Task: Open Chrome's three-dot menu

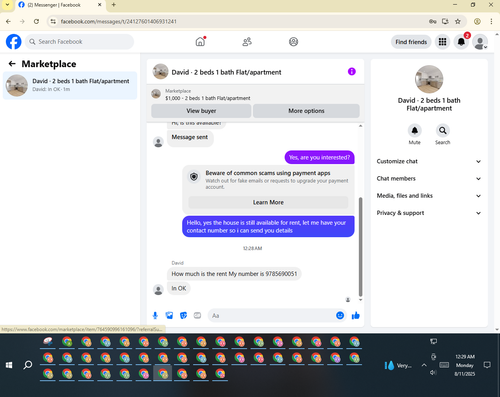Action: click(491, 21)
